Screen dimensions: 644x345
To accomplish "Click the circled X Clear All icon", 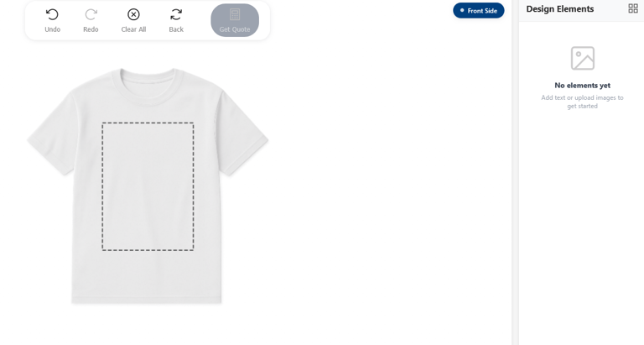I will pyautogui.click(x=133, y=15).
